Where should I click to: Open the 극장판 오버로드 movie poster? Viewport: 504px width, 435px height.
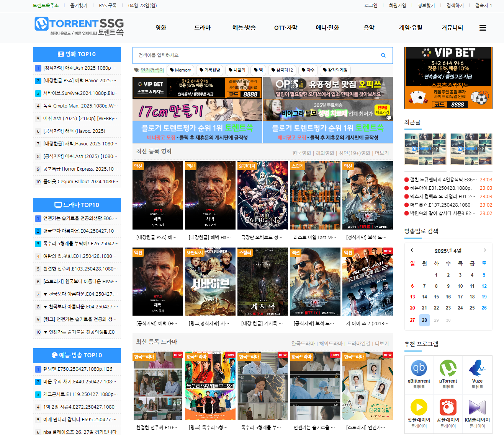(263, 195)
